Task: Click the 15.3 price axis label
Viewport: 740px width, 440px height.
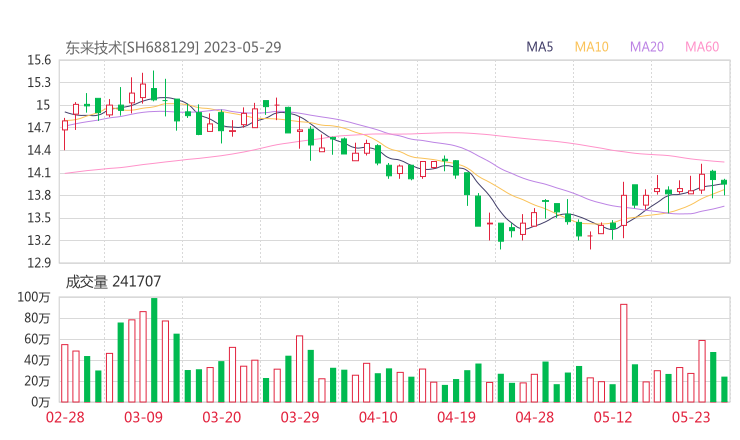Action: coord(39,83)
